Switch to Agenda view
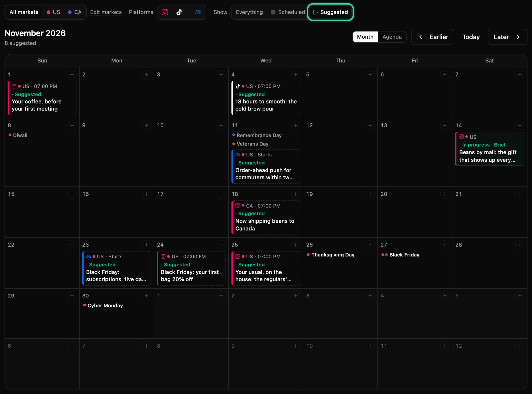 click(392, 37)
